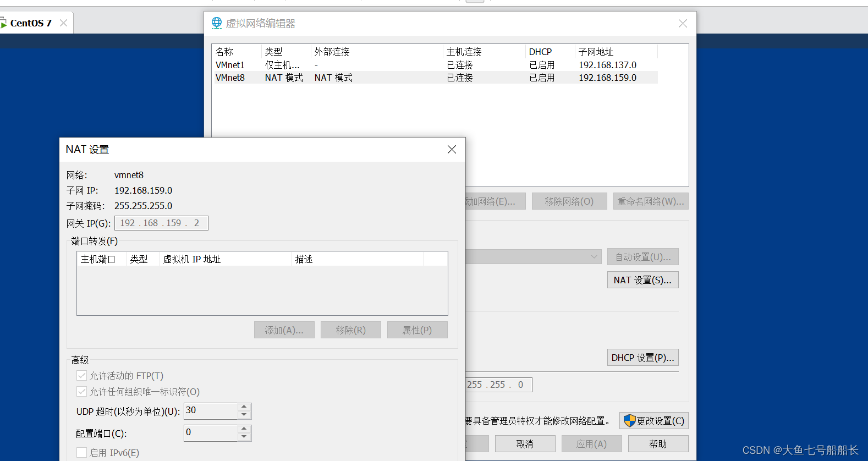Screen dimensions: 868x461
Task: Click the 网关 IP field 192.168.159.2
Action: 161,223
